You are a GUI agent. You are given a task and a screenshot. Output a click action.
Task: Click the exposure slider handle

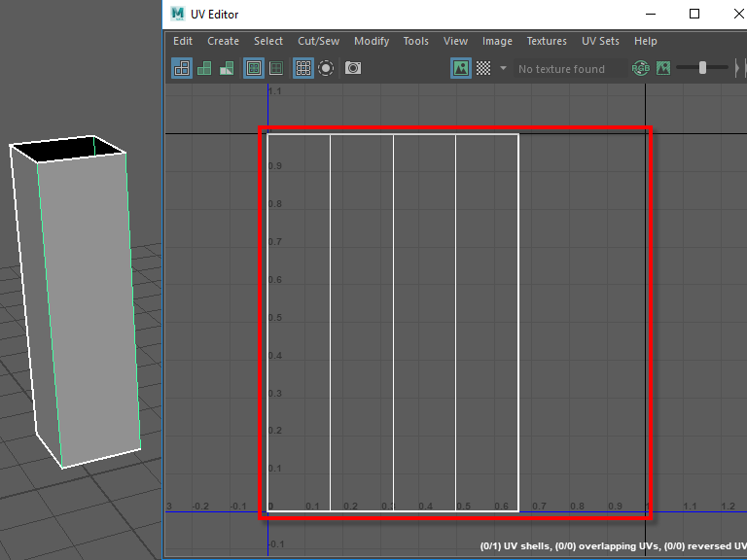coord(702,68)
